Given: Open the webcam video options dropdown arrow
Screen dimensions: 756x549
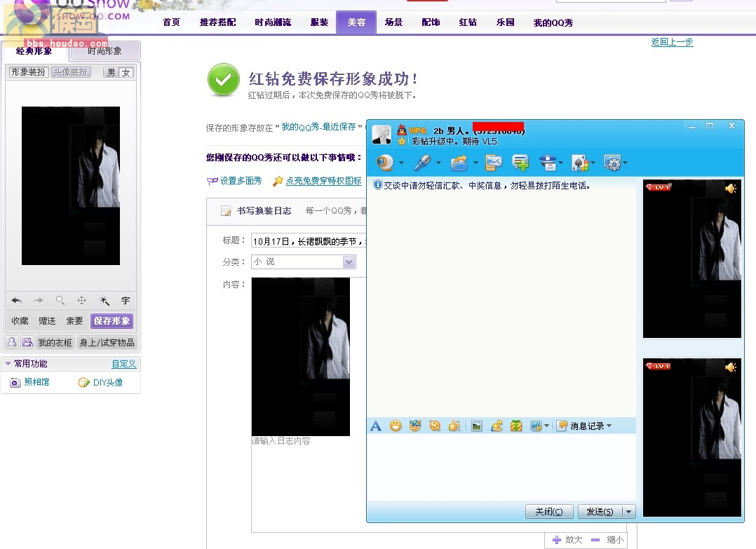Looking at the screenshot, I should [401, 163].
